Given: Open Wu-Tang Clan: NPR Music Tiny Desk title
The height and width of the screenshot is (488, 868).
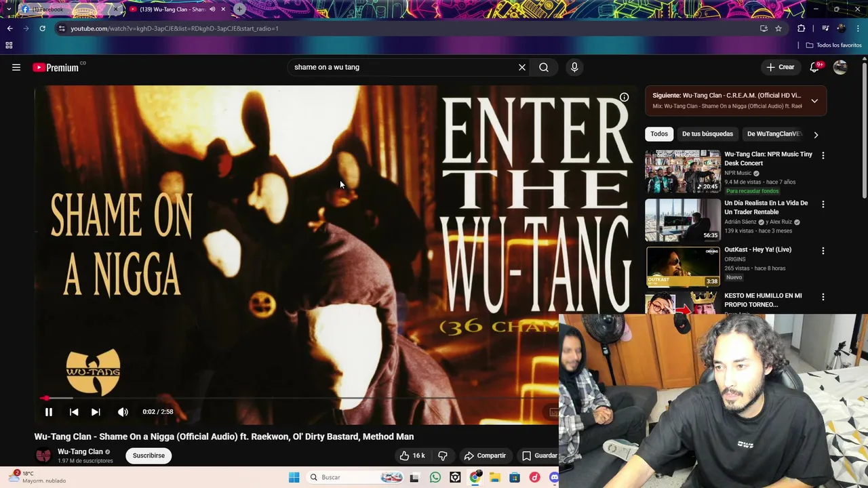Looking at the screenshot, I should point(768,159).
